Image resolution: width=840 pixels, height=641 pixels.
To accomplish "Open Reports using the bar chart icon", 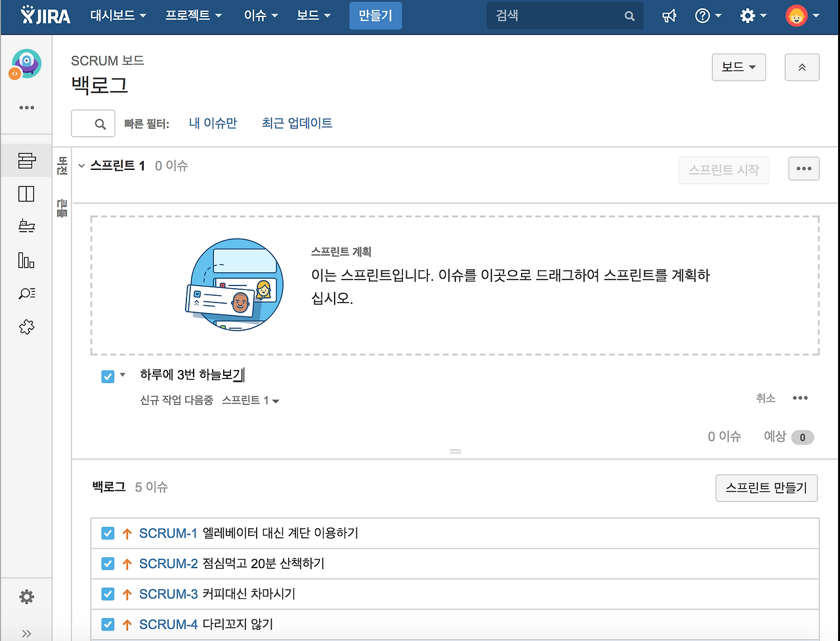I will tap(26, 260).
